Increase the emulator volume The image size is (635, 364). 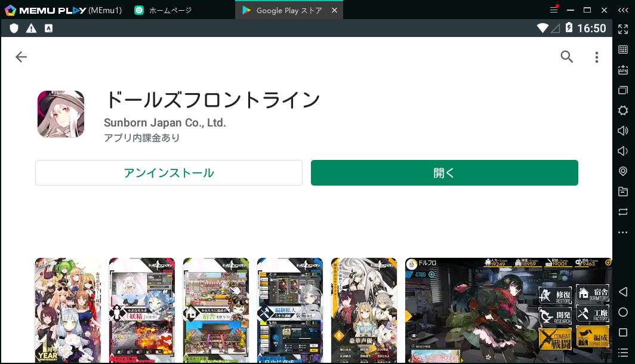[x=623, y=131]
